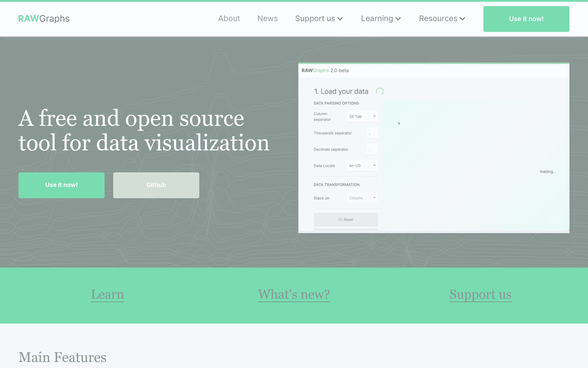
Task: Click chevron arrow next to Support us
Action: (x=340, y=19)
